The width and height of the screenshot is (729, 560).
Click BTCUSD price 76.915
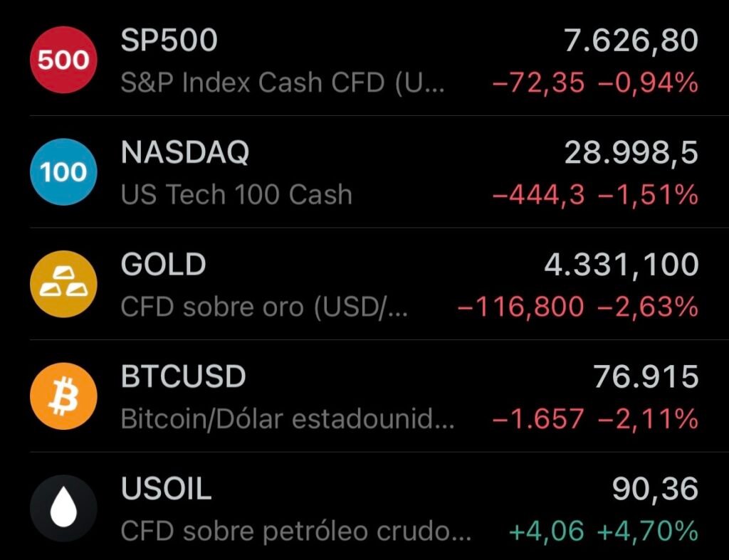646,376
